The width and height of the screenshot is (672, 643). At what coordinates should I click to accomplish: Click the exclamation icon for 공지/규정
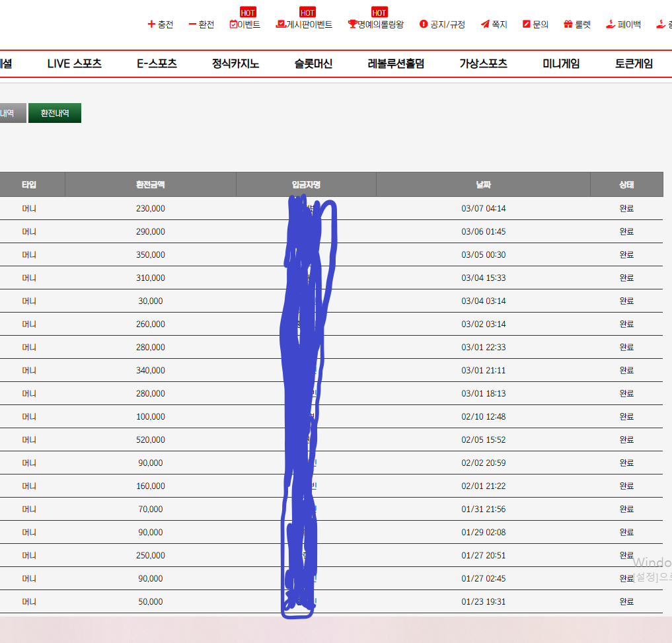click(424, 24)
